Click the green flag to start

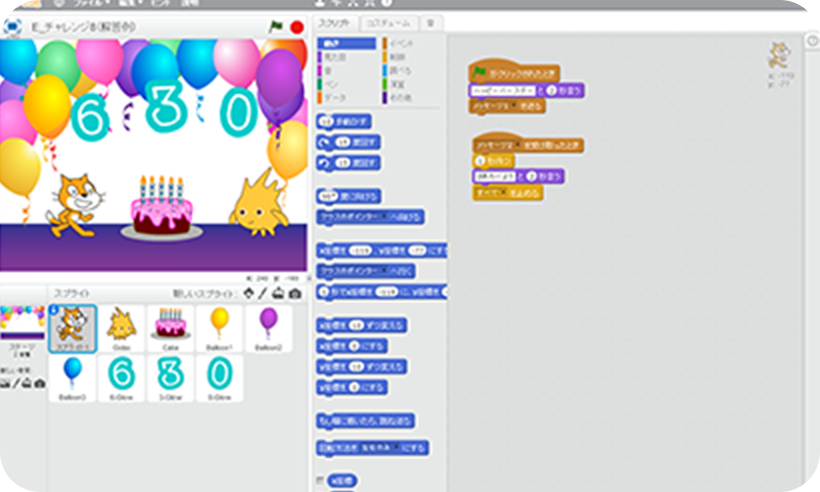276,27
